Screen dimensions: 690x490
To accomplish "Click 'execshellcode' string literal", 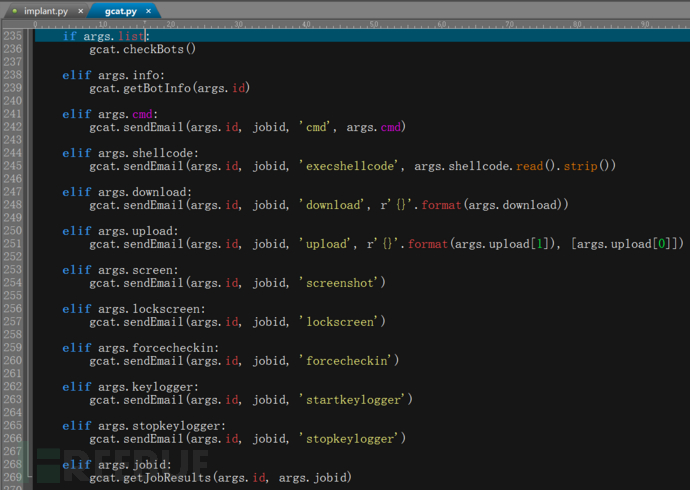I will coord(350,166).
